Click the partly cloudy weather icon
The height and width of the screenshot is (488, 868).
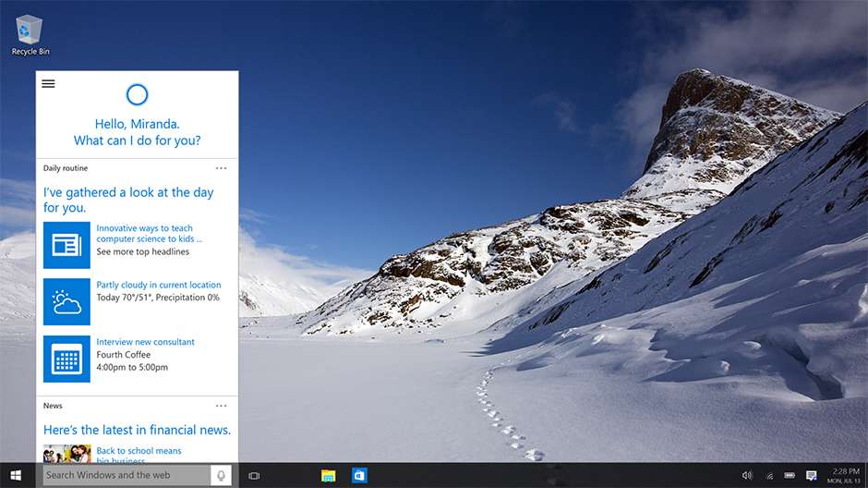click(x=66, y=302)
